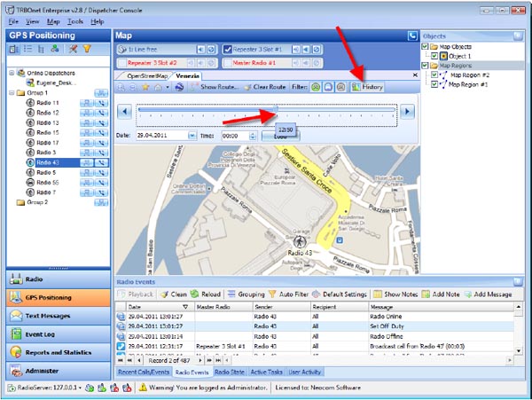Open Reports and Statistics section
Image resolution: width=532 pixels, height=400 pixels.
(x=59, y=352)
